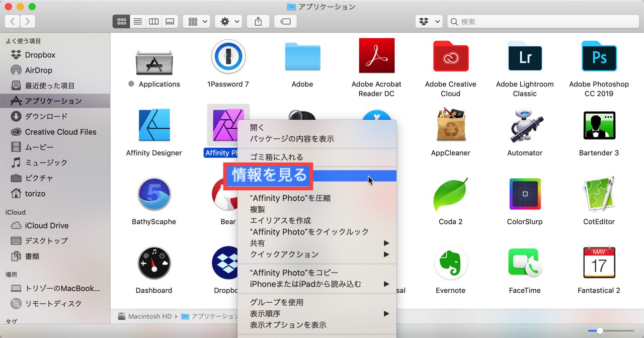This screenshot has height=338, width=644.
Task: Open Dropbox in the sidebar
Action: click(55, 55)
